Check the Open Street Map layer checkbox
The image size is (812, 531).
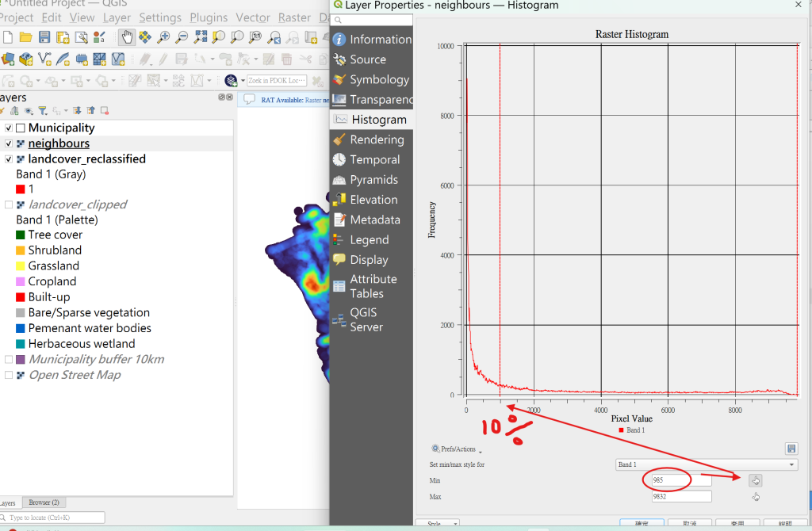tap(8, 375)
